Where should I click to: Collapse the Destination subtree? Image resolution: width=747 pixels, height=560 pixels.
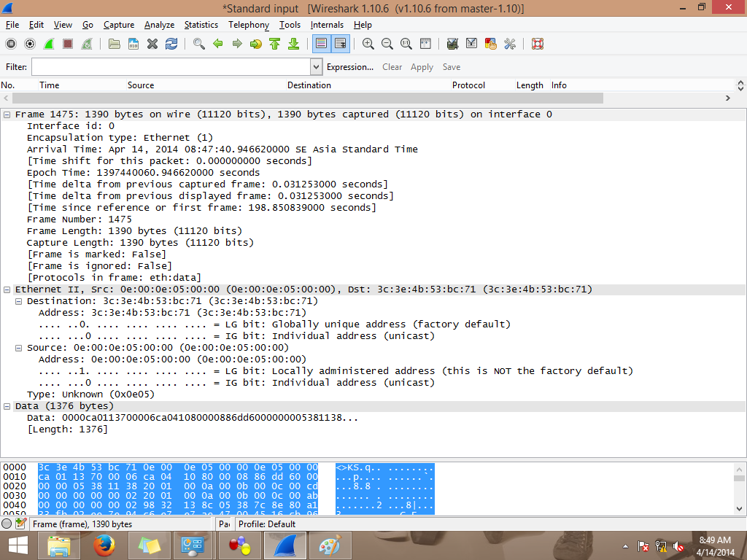click(x=18, y=301)
